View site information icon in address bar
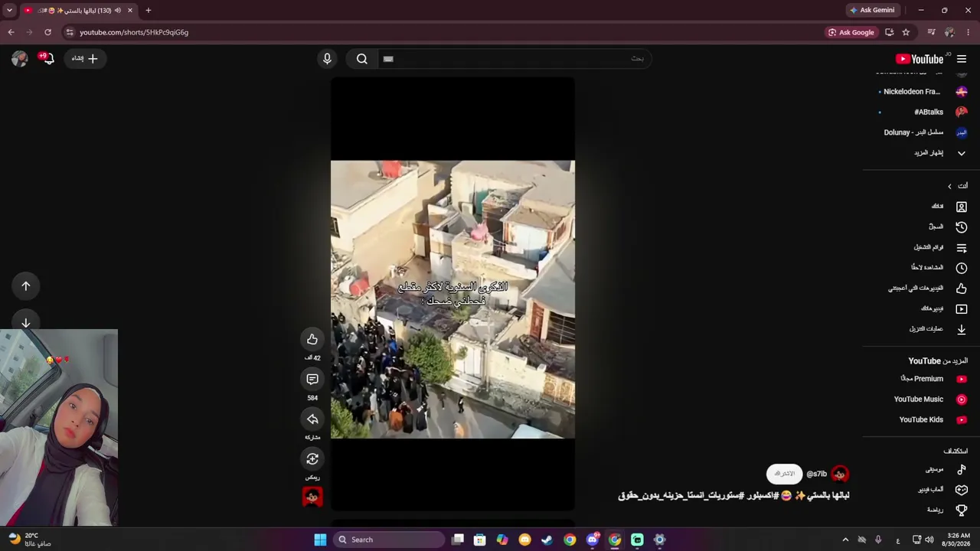The image size is (980, 551). [70, 32]
